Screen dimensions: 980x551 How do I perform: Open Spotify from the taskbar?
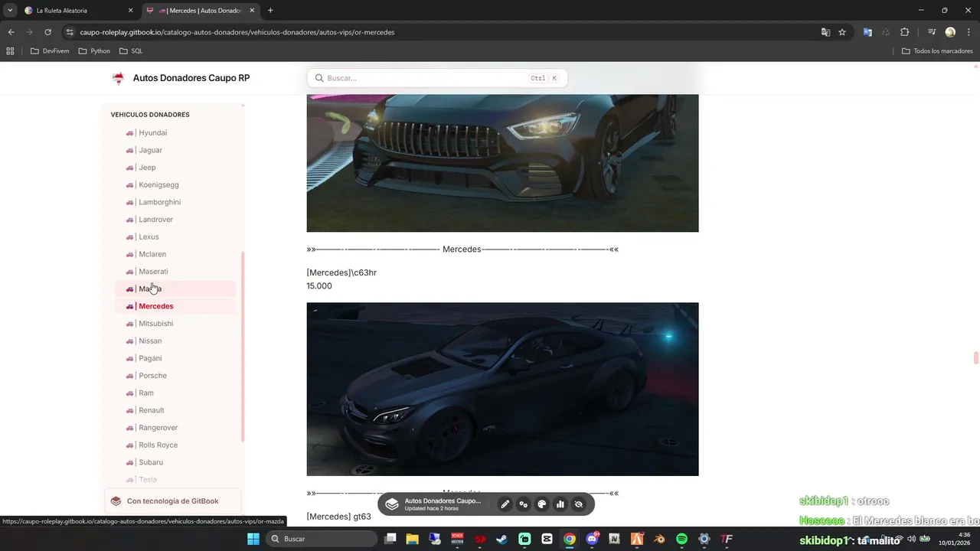(x=681, y=539)
